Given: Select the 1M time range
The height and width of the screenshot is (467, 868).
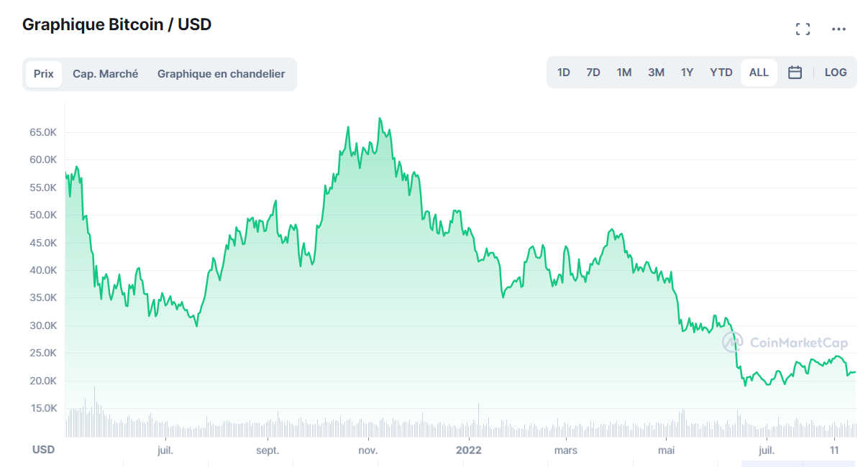Looking at the screenshot, I should point(623,72).
